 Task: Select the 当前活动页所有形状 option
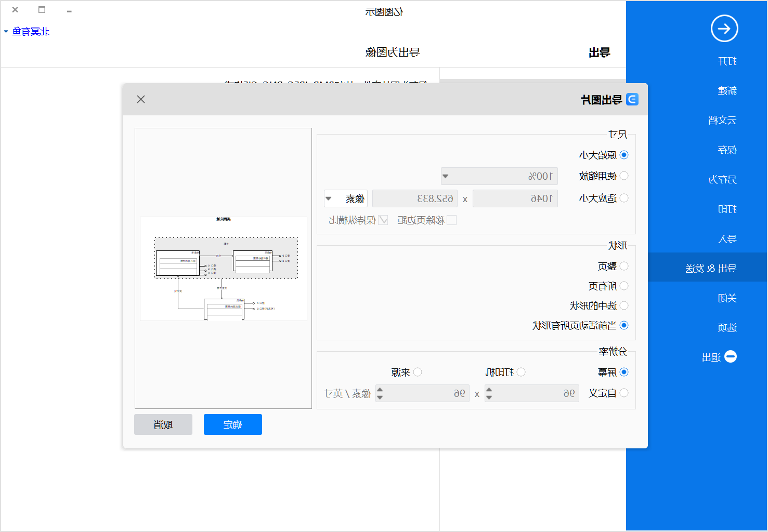click(624, 325)
